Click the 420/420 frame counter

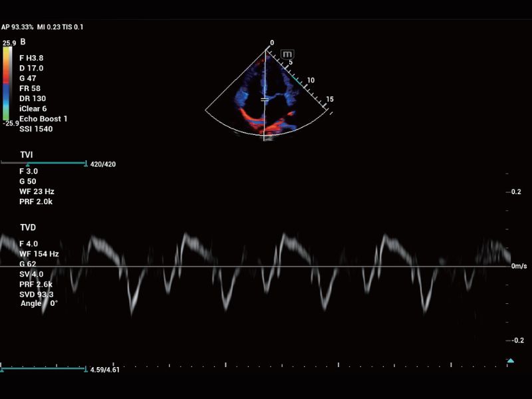103,164
